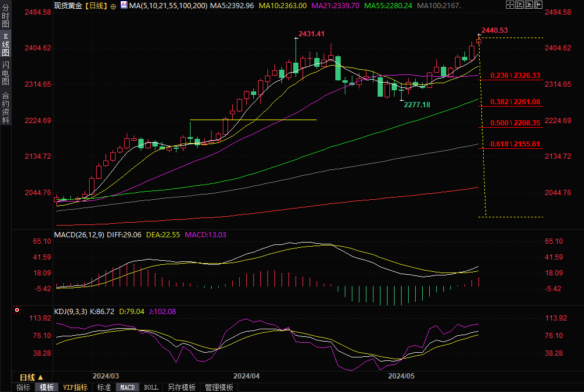Switch to the 指标 bottom tab

pos(23,387)
